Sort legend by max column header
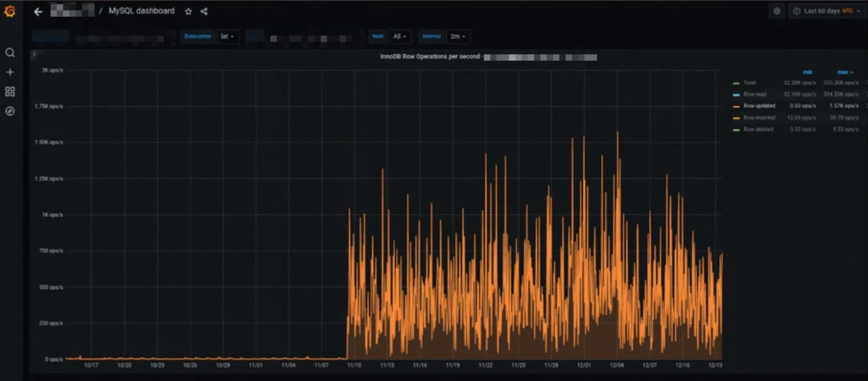This screenshot has width=868, height=381. tap(845, 72)
